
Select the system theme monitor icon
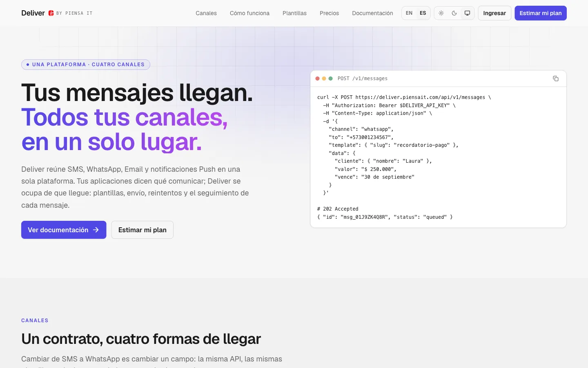467,13
